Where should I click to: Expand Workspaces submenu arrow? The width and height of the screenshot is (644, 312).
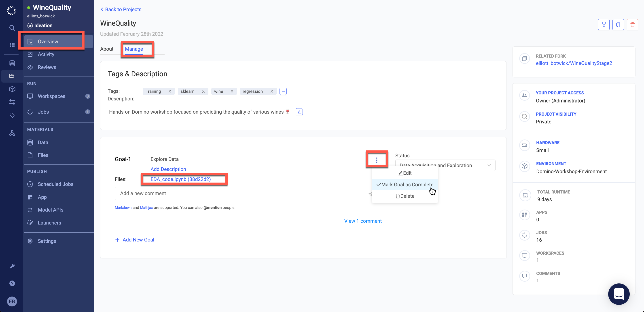pos(87,96)
